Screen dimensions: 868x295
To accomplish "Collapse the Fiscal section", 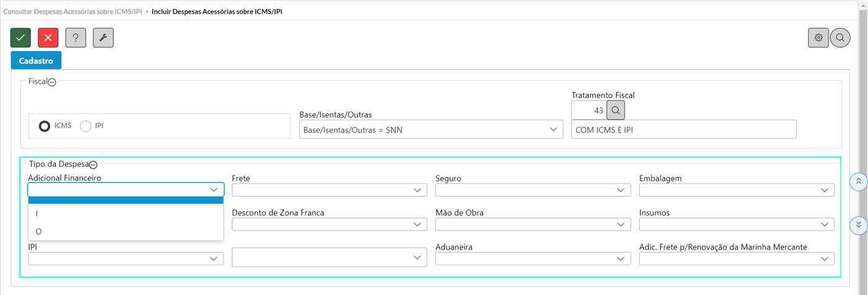I will point(52,82).
